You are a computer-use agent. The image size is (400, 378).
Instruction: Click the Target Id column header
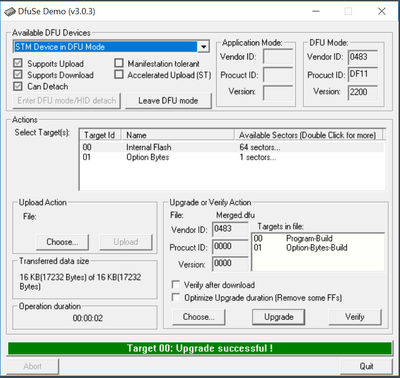tap(100, 135)
